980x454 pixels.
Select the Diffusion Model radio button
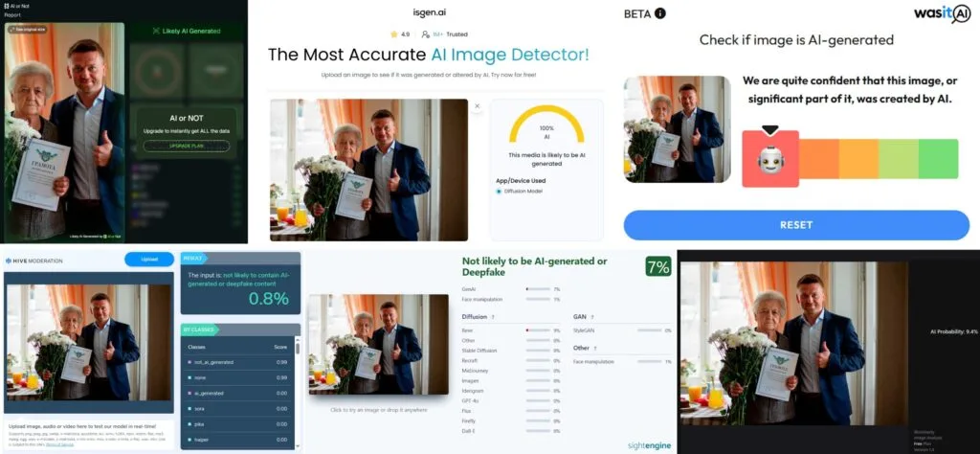498,191
